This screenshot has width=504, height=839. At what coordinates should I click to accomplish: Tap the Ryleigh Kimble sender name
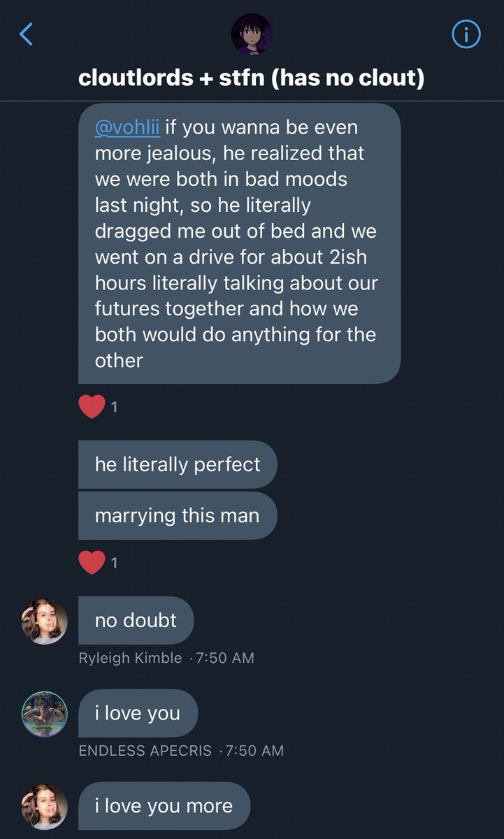coord(130,658)
